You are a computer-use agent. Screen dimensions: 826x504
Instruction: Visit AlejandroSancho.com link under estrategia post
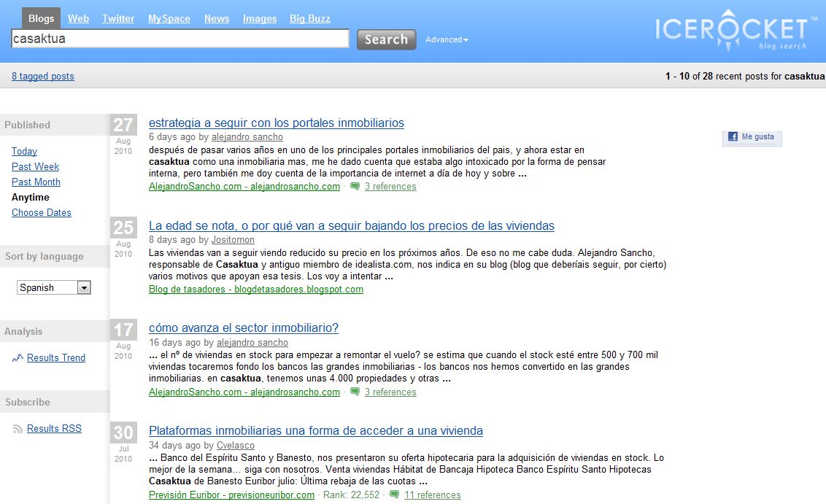click(244, 187)
